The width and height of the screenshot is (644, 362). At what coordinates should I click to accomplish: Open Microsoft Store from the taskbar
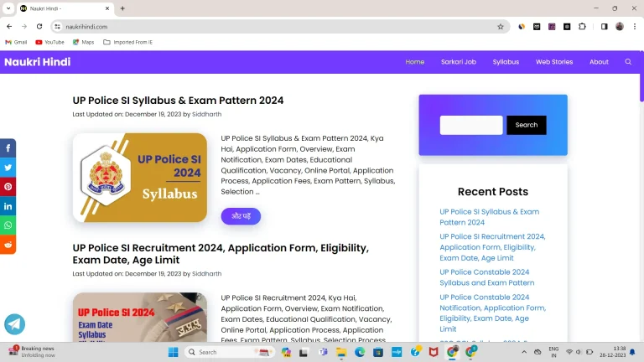click(x=378, y=352)
